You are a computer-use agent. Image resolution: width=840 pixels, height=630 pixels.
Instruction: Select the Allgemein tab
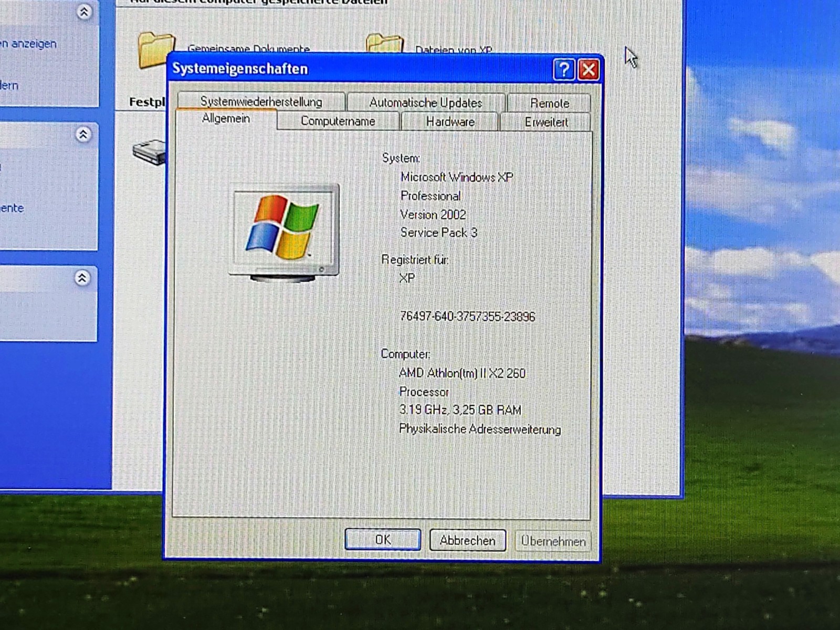[226, 119]
